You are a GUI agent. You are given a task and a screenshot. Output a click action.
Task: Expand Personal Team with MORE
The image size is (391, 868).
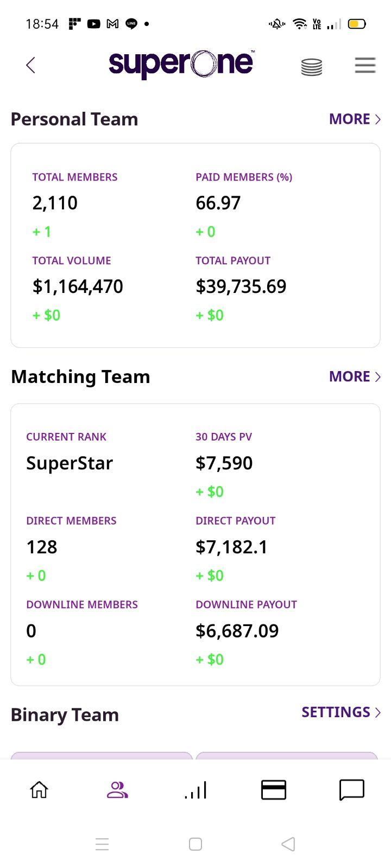354,119
